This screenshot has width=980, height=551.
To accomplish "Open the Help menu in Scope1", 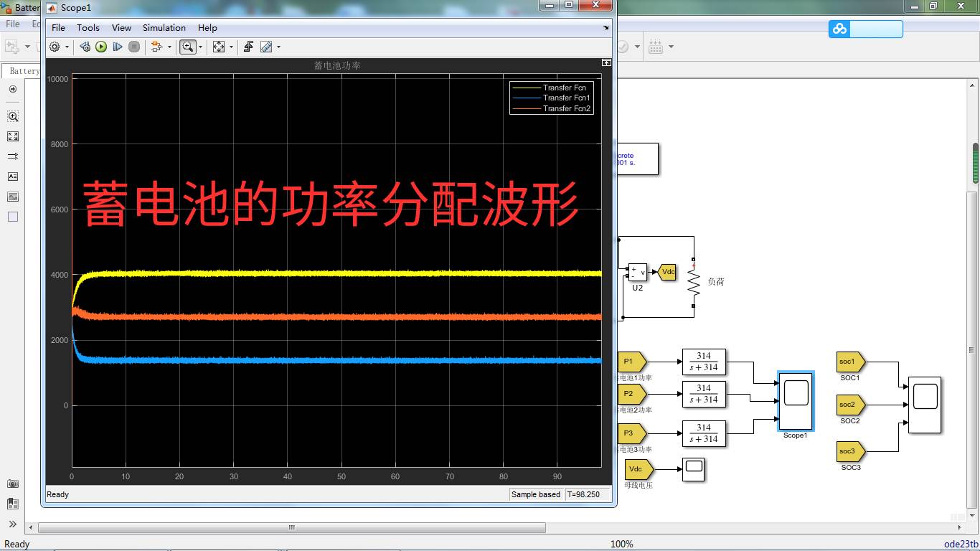I will click(x=207, y=27).
